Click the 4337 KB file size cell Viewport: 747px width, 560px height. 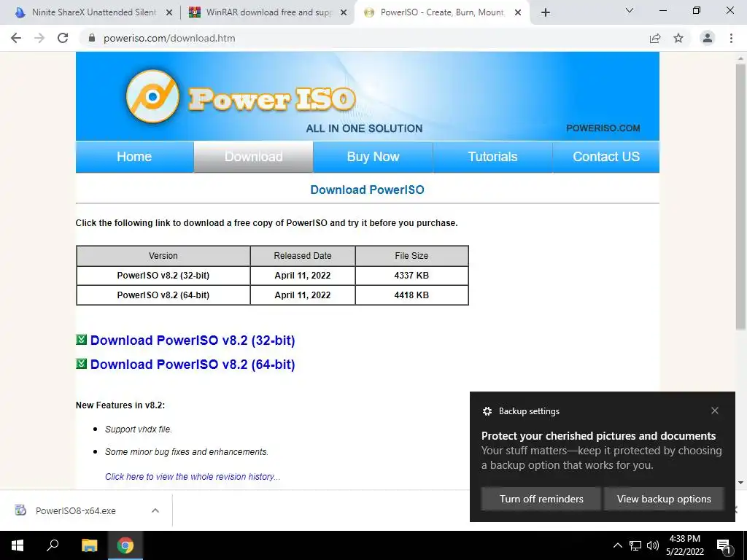click(411, 275)
